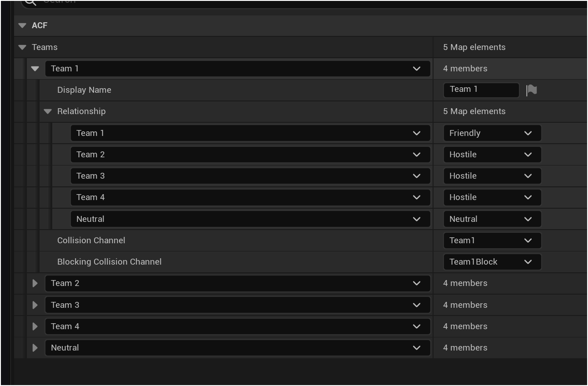
Task: Open the Blocking Collision Channel Team1Block dropdown
Action: click(x=492, y=262)
